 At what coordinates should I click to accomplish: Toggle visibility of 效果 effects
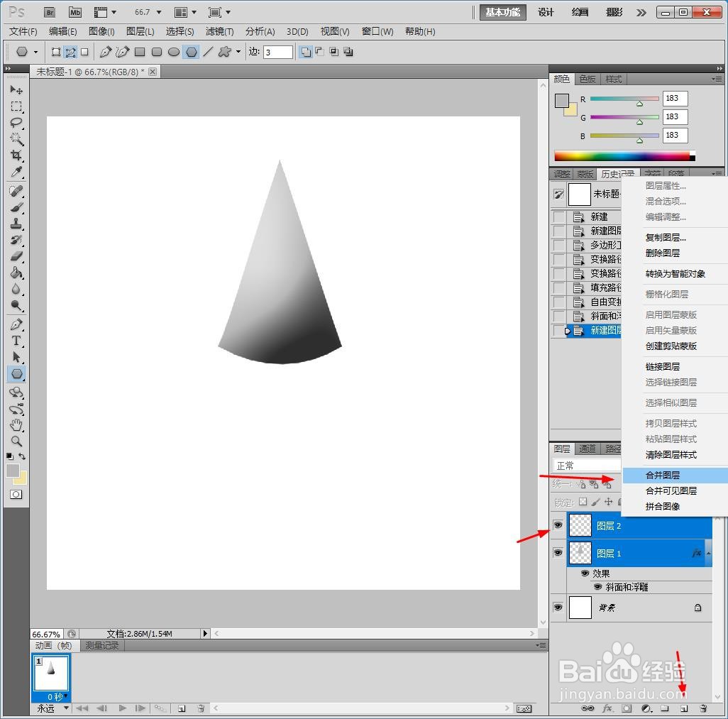[x=585, y=573]
